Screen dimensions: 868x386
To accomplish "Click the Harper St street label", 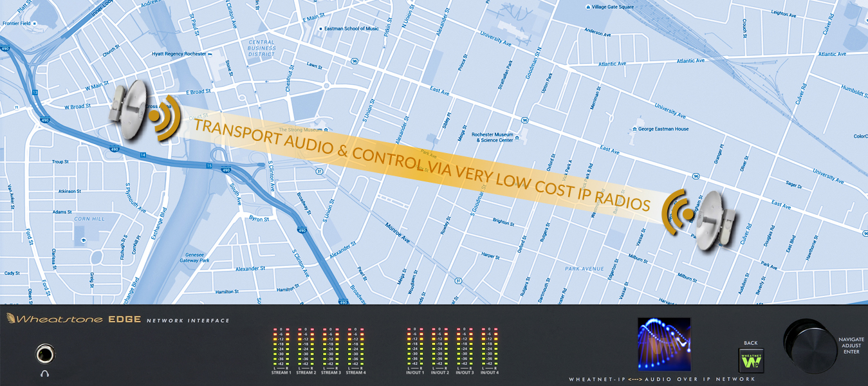I will point(490,255).
